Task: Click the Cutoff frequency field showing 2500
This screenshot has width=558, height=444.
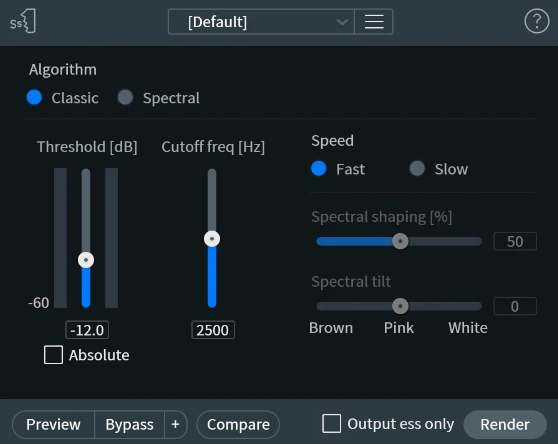Action: pos(213,330)
